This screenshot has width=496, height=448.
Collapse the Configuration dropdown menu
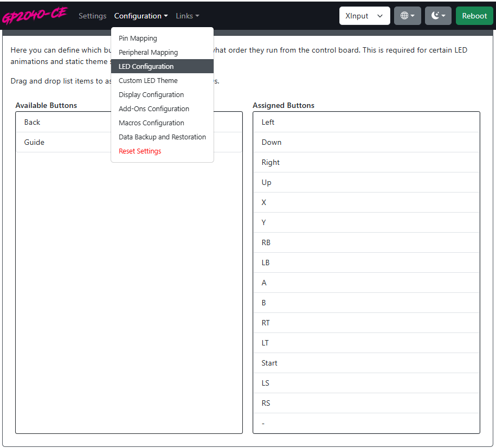pyautogui.click(x=140, y=16)
